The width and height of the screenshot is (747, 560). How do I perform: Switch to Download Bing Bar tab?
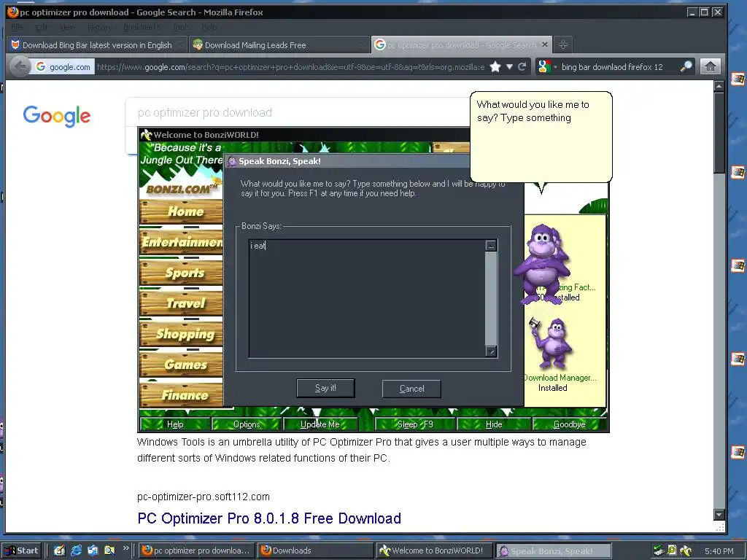[97, 45]
